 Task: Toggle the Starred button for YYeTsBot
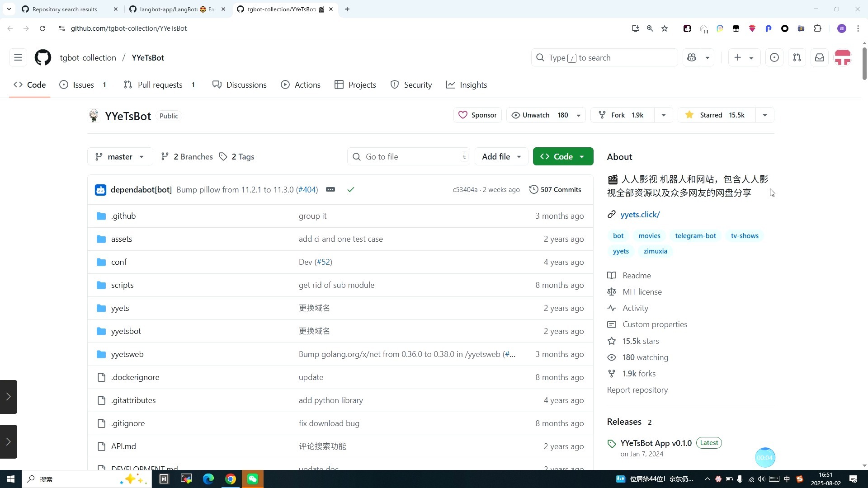717,115
